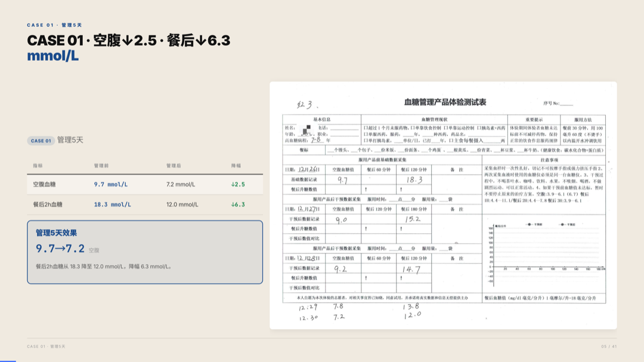Click the handwritten '15.2' in the form
The width and height of the screenshot is (644, 362).
pos(413,219)
